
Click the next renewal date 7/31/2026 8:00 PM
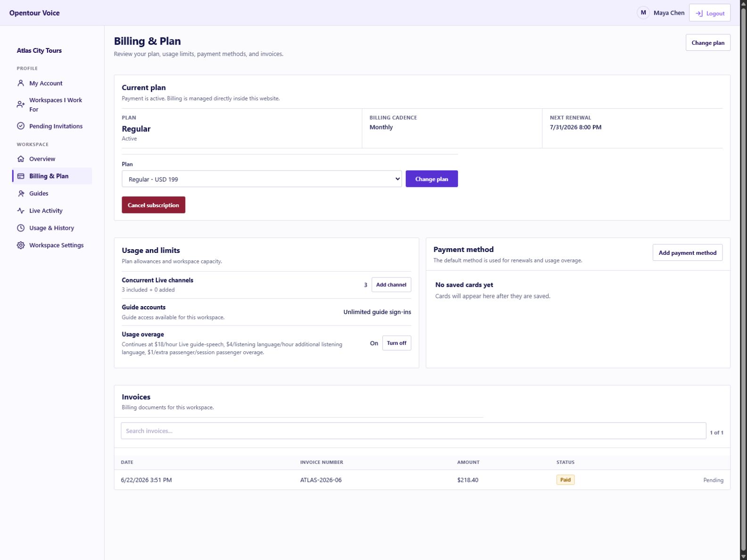coord(575,127)
